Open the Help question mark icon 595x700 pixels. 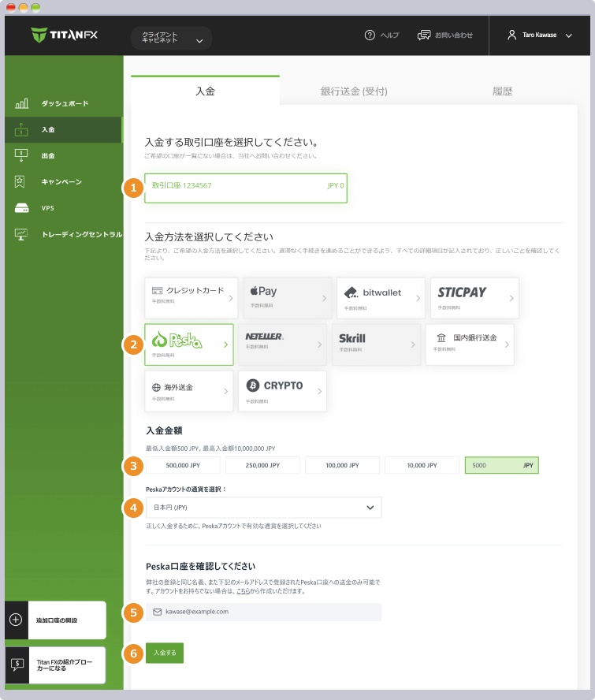(370, 35)
